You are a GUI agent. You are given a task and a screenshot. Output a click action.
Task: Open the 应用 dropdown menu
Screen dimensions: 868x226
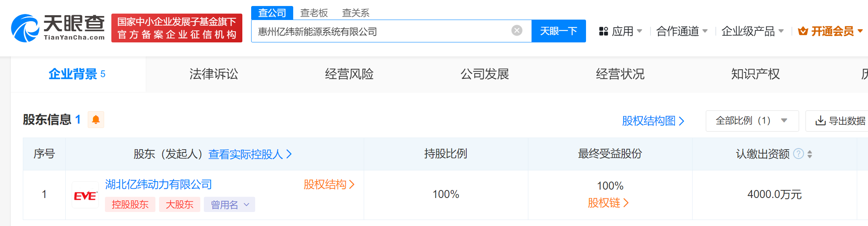[620, 31]
